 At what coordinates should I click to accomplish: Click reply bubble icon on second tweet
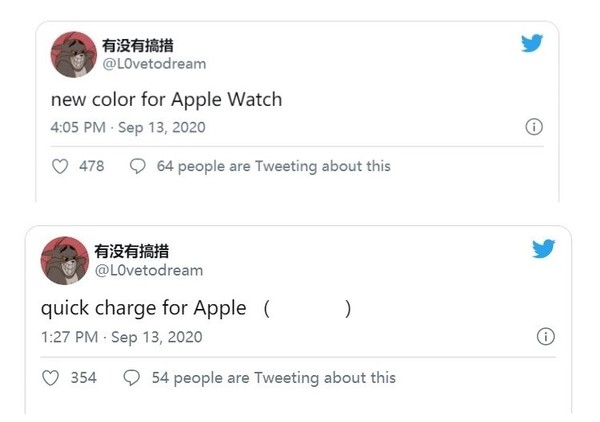click(131, 378)
